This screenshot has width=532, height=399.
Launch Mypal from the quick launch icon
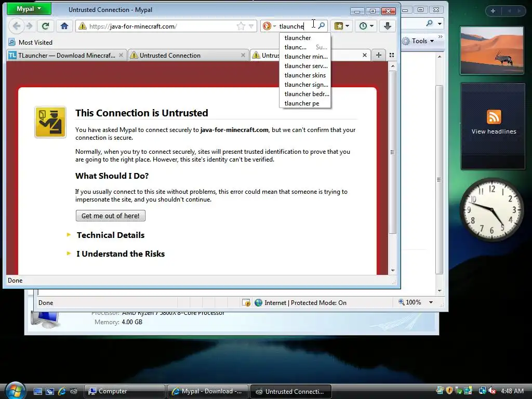click(74, 391)
